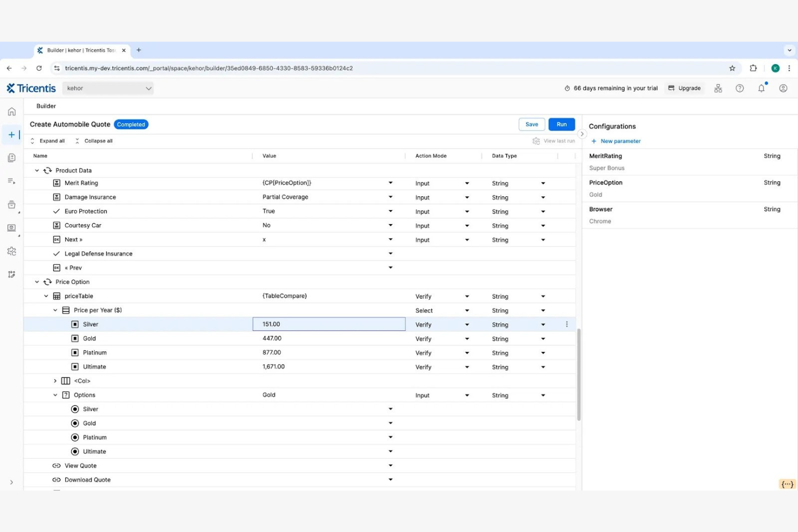Open the Home icon in left sidebar
The height and width of the screenshot is (532, 798).
12,111
